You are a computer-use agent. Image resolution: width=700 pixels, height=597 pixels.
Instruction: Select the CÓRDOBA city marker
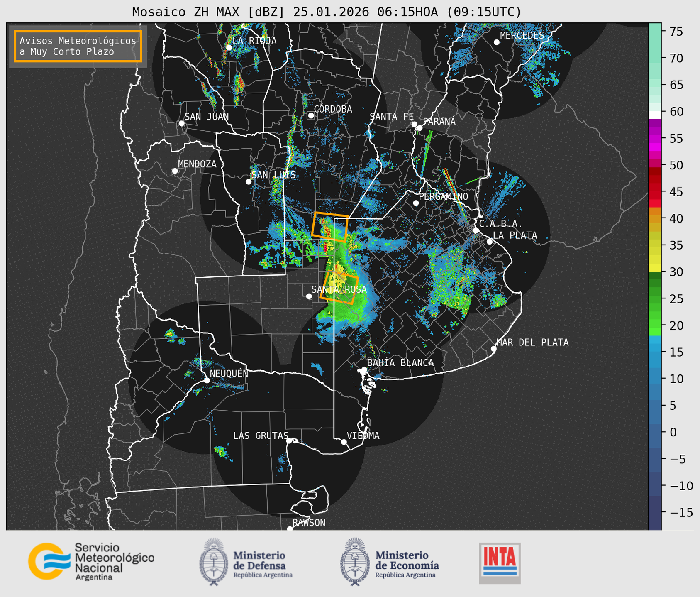(311, 115)
